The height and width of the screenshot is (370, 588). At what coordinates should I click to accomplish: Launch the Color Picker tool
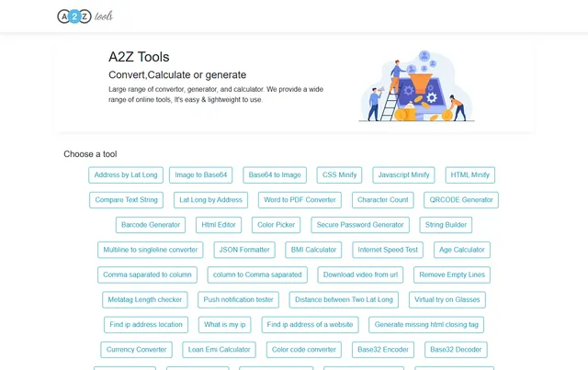[276, 225]
